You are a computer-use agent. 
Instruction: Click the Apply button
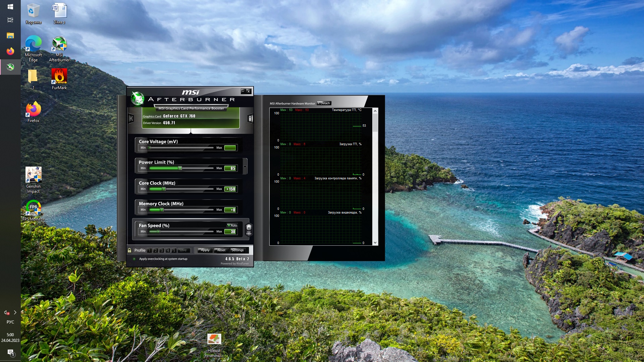pyautogui.click(x=205, y=250)
